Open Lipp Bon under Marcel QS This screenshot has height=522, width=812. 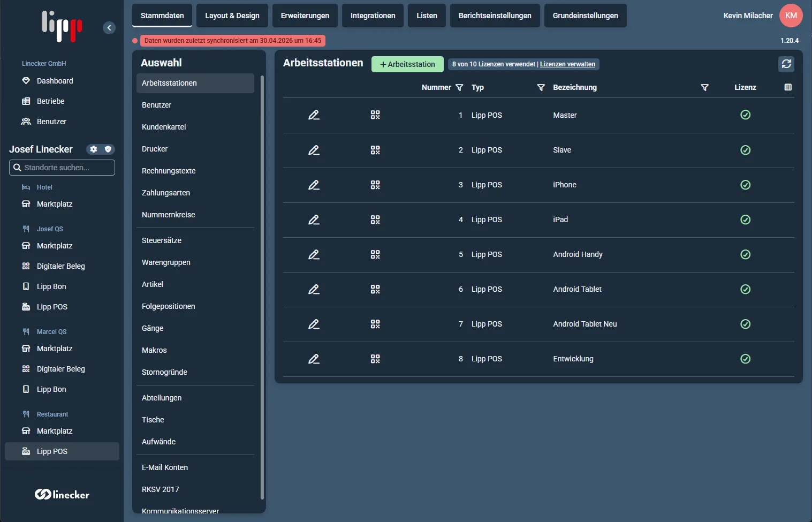[x=62, y=389]
